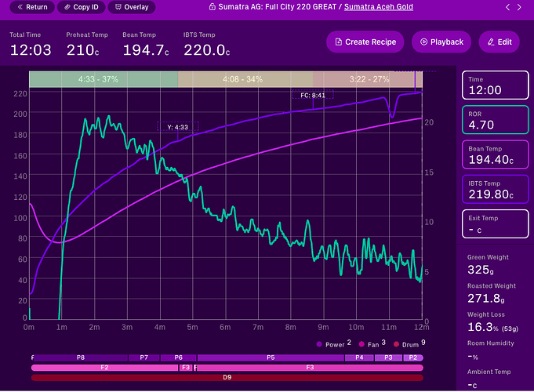Toggle the Power legend dot
Viewport: 534px width, 392px height.
320,344
